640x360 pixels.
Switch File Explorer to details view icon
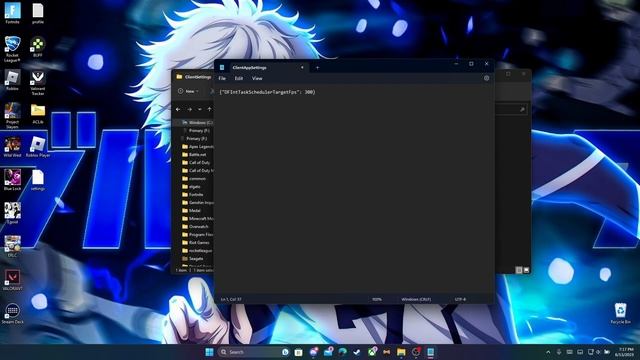519,270
